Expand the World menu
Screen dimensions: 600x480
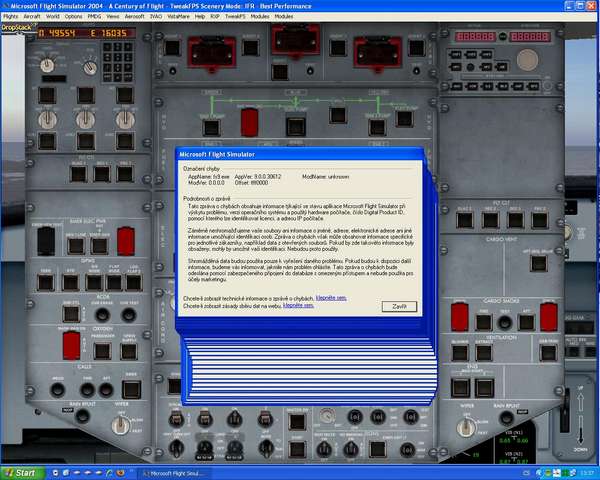[x=54, y=17]
